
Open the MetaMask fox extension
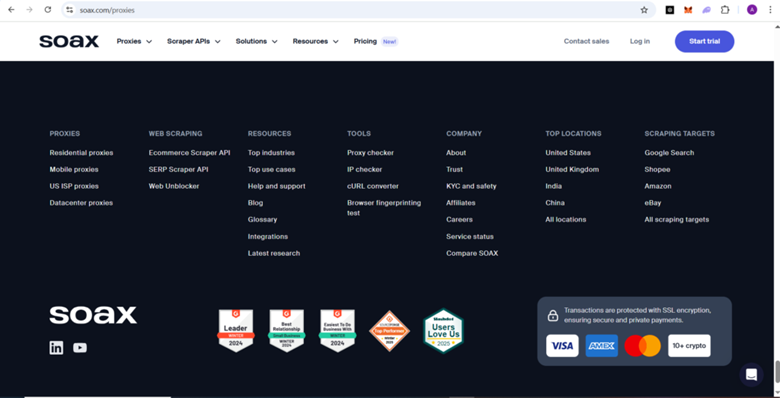(688, 10)
